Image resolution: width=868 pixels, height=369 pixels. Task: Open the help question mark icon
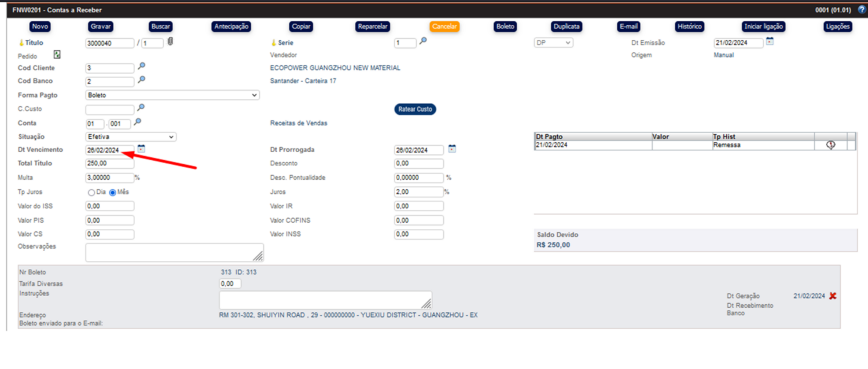pos(861,10)
